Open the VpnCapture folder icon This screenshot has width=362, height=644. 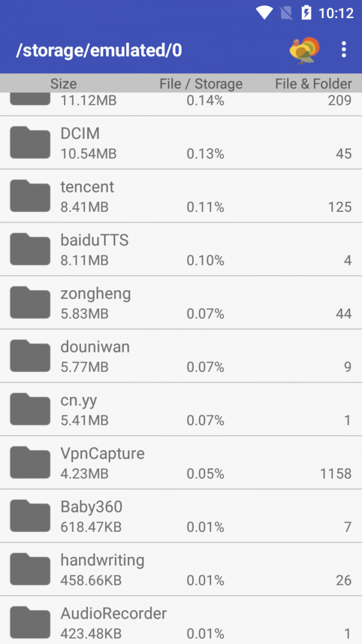pyautogui.click(x=30, y=463)
